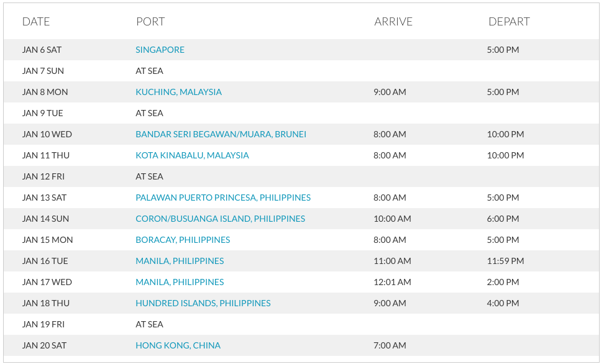Click the 12:01 AM arrival time
The height and width of the screenshot is (364, 604).
point(392,282)
